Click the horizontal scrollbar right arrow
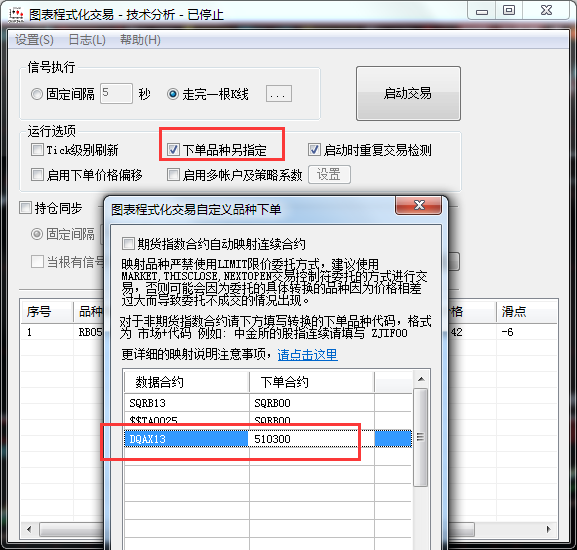Screen dimensions: 577x550 [549, 529]
